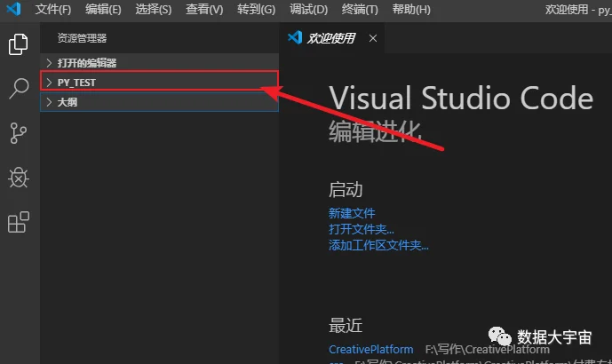Screen dimensions: 612x364
Task: Open the 终端(T) menu
Action: point(360,9)
